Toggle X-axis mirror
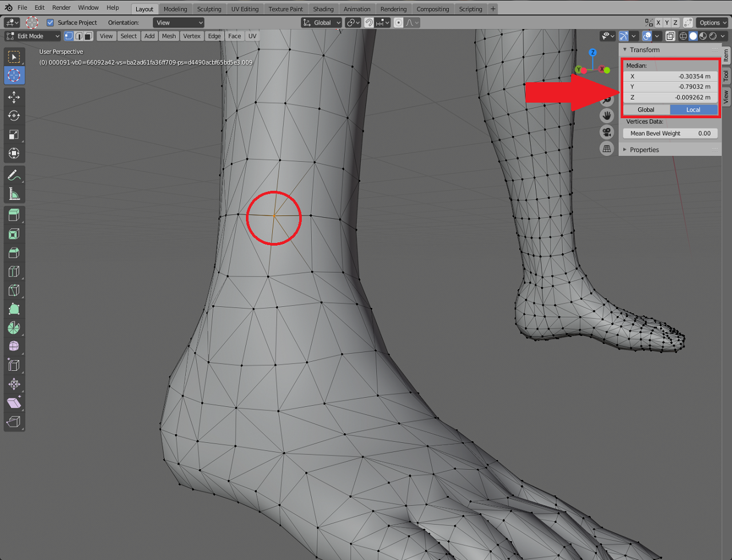The width and height of the screenshot is (732, 560). coord(658,23)
